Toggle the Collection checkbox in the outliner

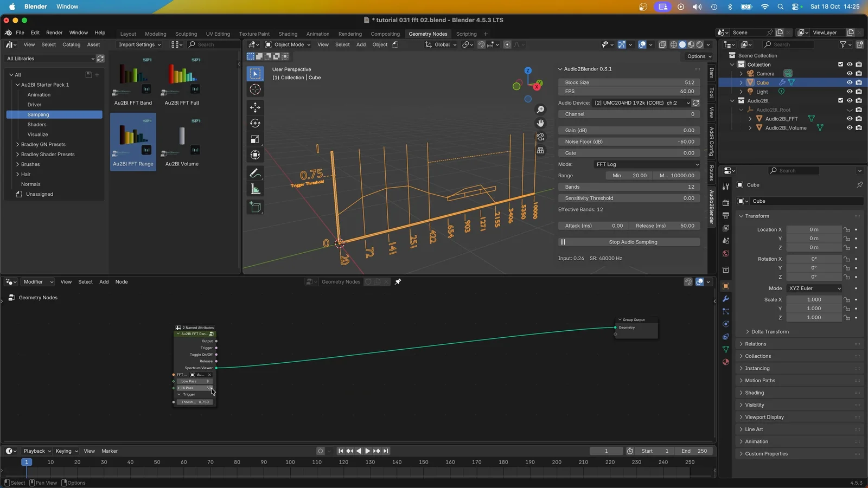(x=840, y=64)
